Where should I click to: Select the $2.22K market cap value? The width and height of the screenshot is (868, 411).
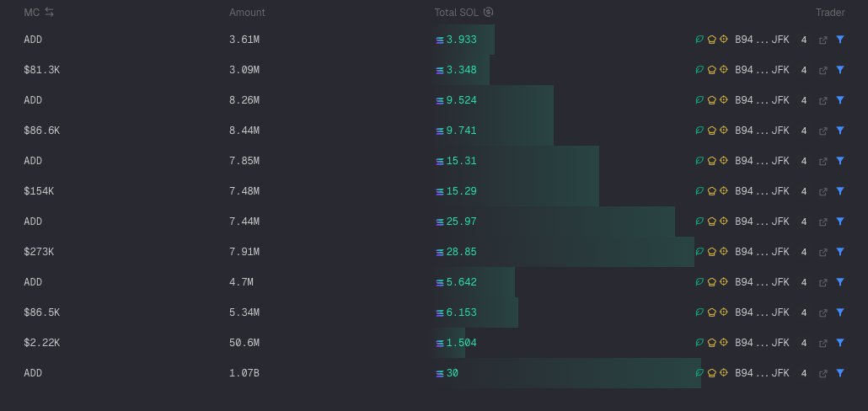41,343
